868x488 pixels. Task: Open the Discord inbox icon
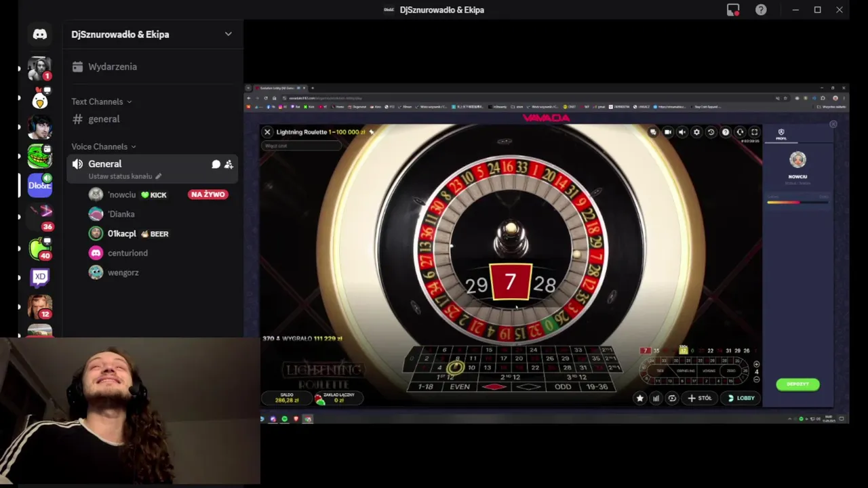(x=733, y=9)
